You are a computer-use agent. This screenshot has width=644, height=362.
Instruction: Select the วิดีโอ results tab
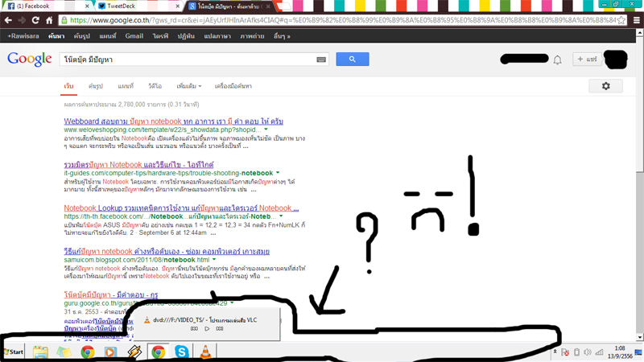point(155,86)
